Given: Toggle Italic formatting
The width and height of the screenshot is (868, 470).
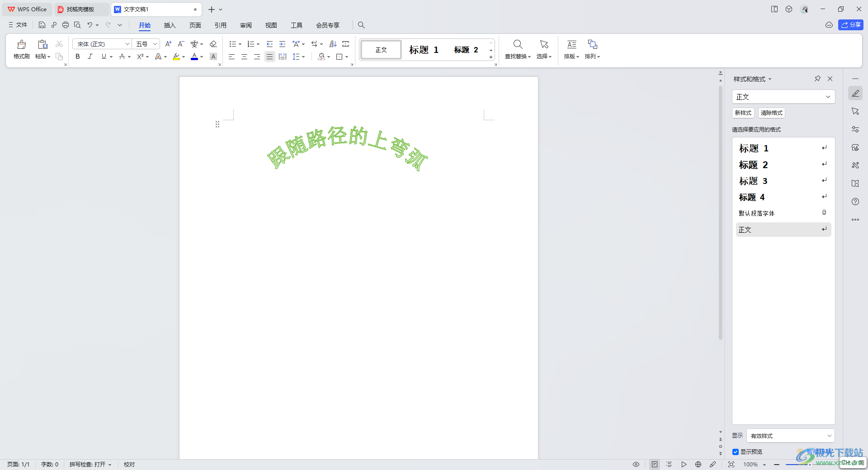Looking at the screenshot, I should [90, 56].
